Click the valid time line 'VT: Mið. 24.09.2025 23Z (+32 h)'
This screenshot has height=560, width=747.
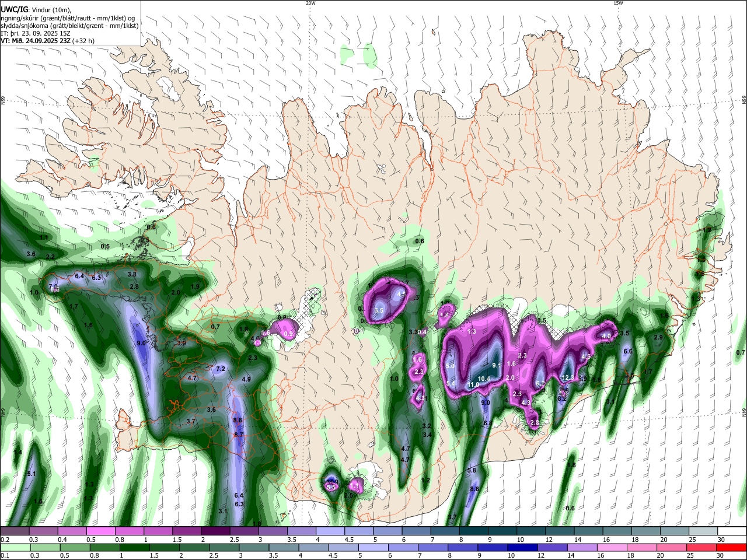[x=47, y=41]
